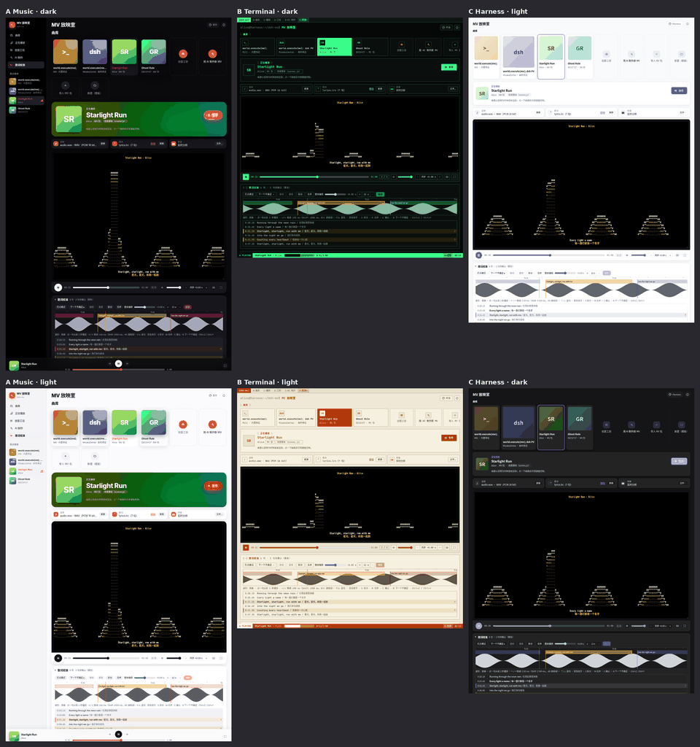Select Starlight Run recent item in A Music light sidebar

26,471
